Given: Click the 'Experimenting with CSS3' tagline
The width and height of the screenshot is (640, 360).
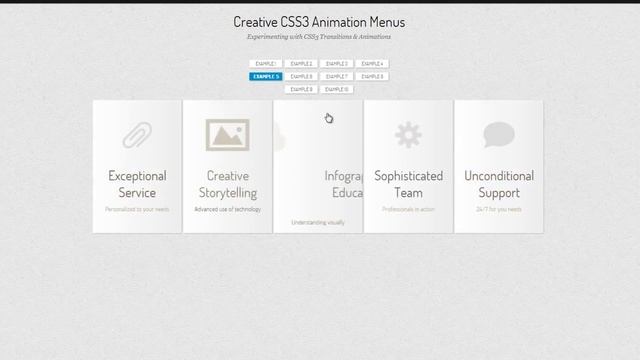Looking at the screenshot, I should (319, 37).
